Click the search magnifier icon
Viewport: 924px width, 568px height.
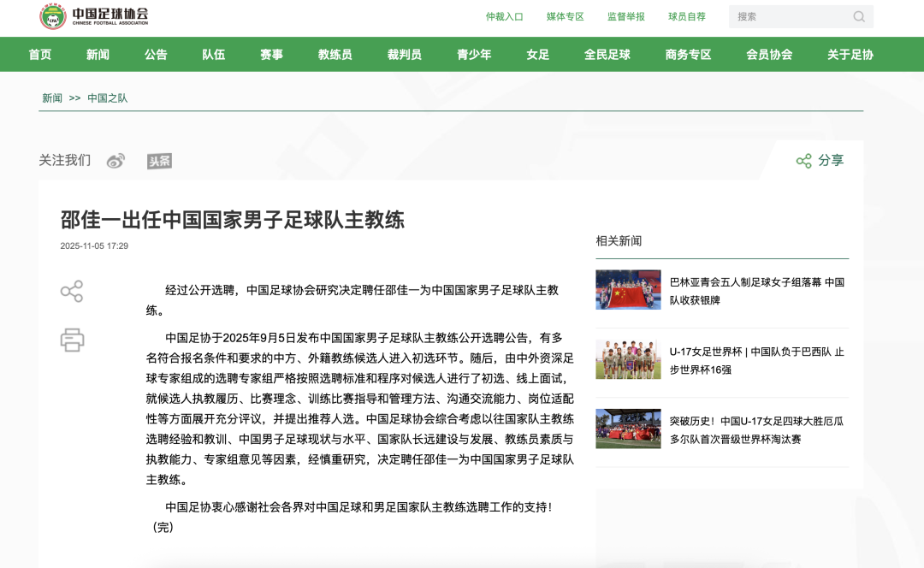click(858, 16)
